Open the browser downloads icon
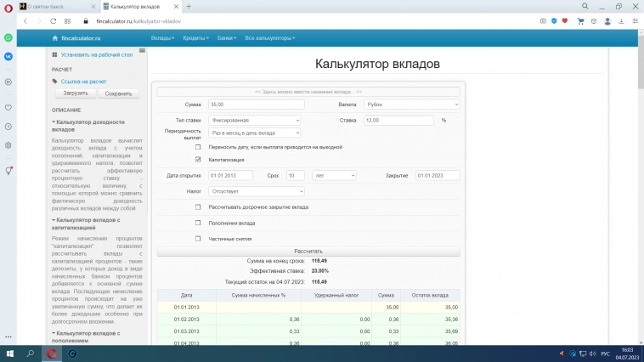Screen dimensions: 644x362 [616, 20]
